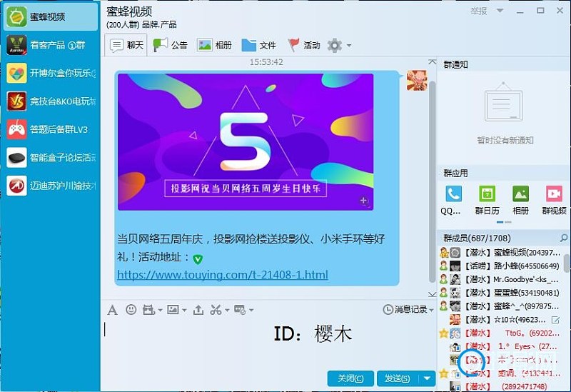Open the 智能盒子论坛 group chat
This screenshot has height=392, width=571.
(x=50, y=157)
